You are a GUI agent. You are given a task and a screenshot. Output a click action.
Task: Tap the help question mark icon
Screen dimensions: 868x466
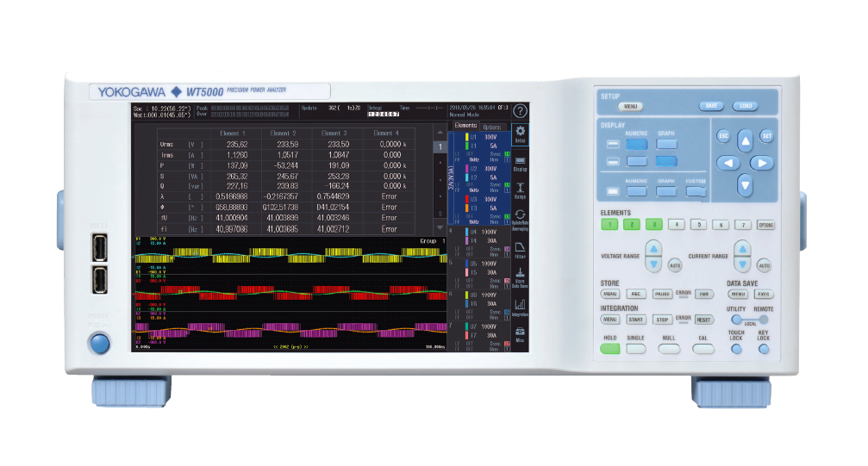520,111
